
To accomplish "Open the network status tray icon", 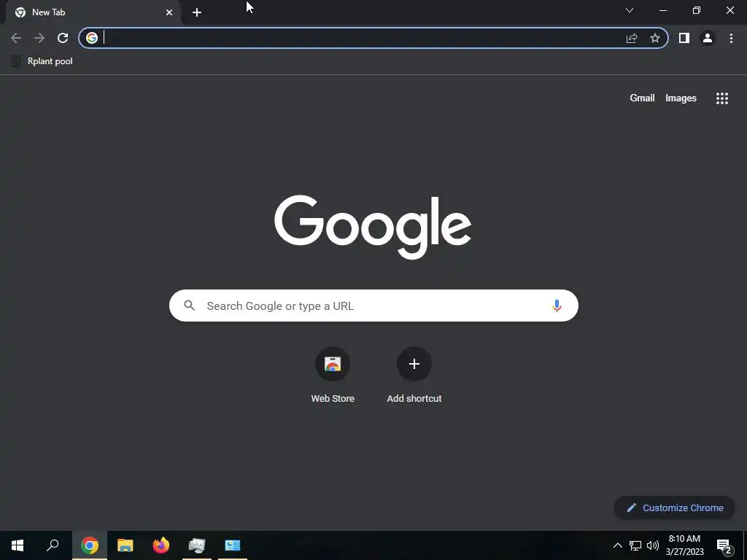I will (635, 545).
